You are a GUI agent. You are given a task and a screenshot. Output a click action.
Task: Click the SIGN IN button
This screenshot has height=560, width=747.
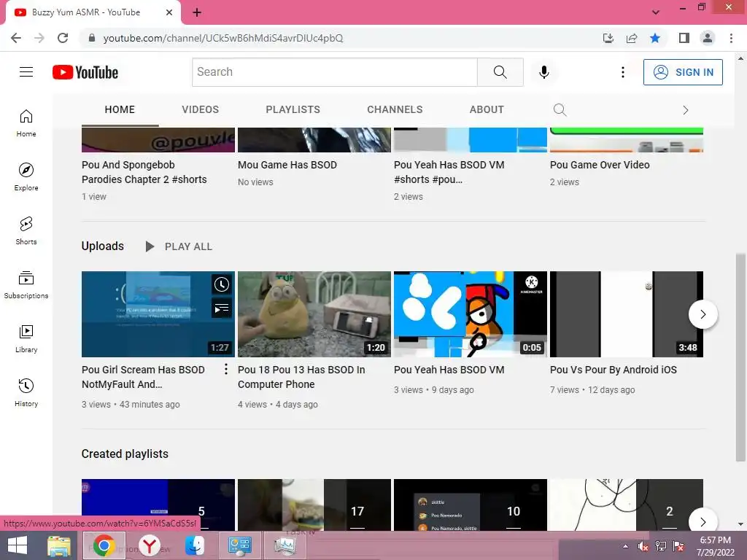pos(683,72)
